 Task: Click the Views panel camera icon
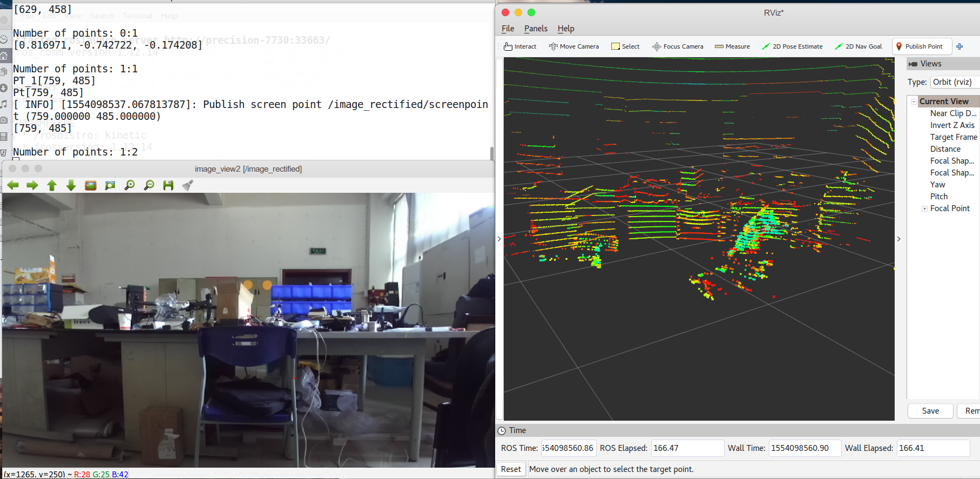coord(913,64)
